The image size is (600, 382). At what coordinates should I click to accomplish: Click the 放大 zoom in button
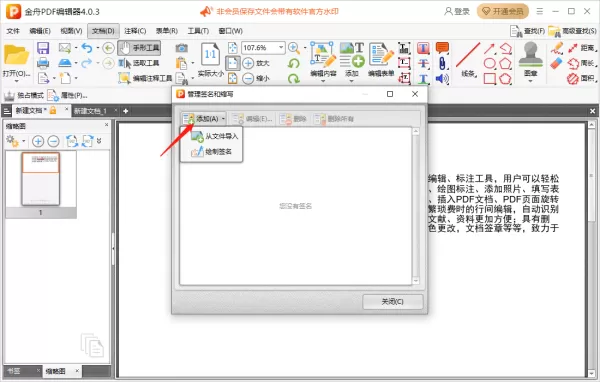[256, 63]
